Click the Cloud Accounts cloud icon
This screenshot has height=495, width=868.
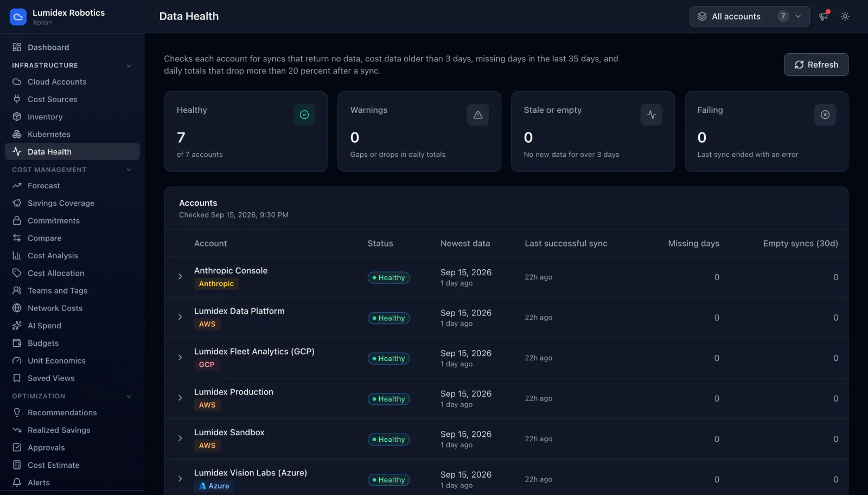[17, 82]
